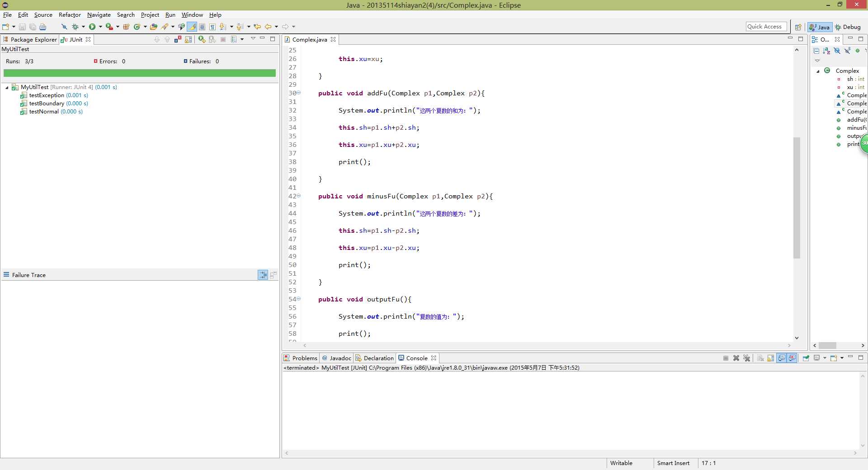Viewport: 868px width, 470px height.
Task: Click the Debug bug icon in toolbar
Action: tap(75, 27)
